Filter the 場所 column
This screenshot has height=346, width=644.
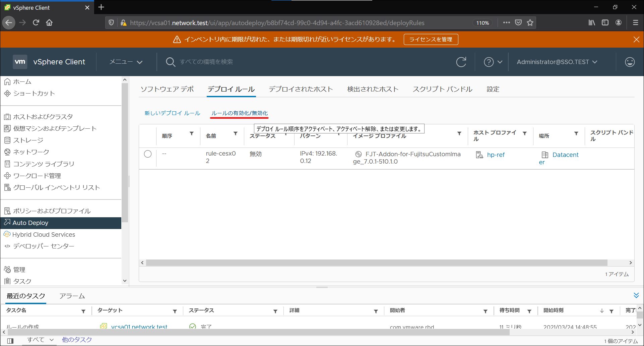coord(576,133)
